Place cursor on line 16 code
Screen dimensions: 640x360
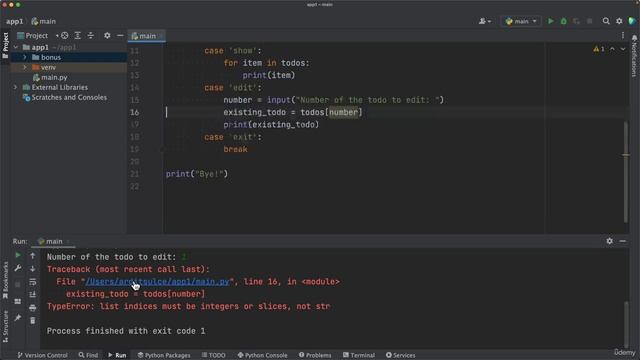coord(292,112)
